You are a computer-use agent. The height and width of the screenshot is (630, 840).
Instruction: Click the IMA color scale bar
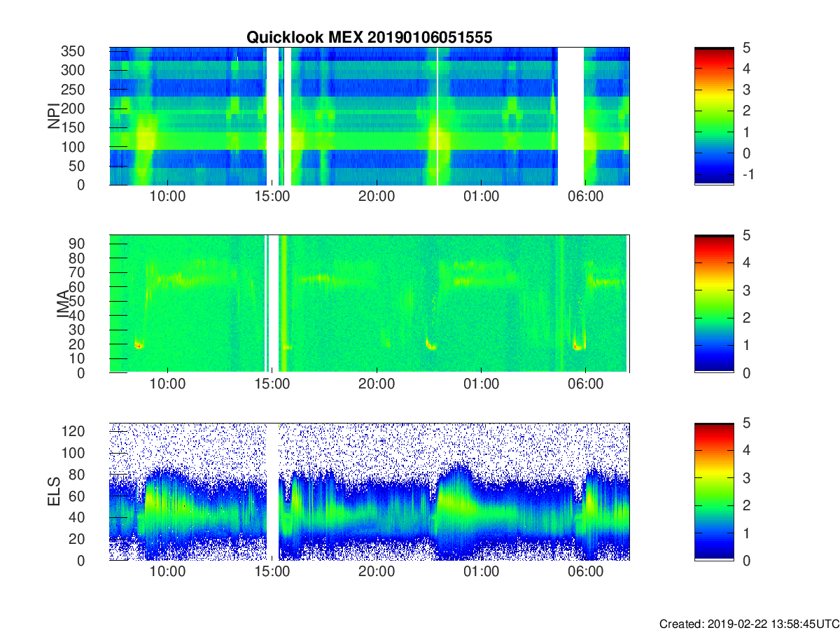coord(714,304)
